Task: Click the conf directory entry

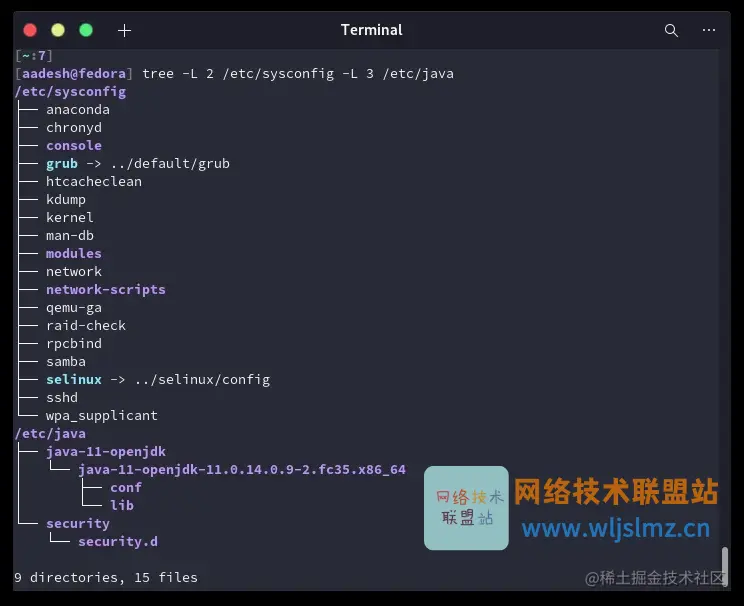Action: point(126,488)
